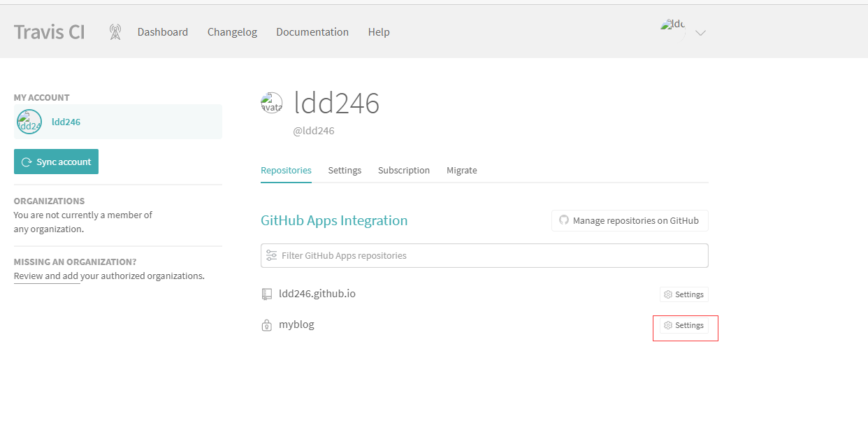This screenshot has height=435, width=868.
Task: Open the Subscription tab
Action: [404, 170]
